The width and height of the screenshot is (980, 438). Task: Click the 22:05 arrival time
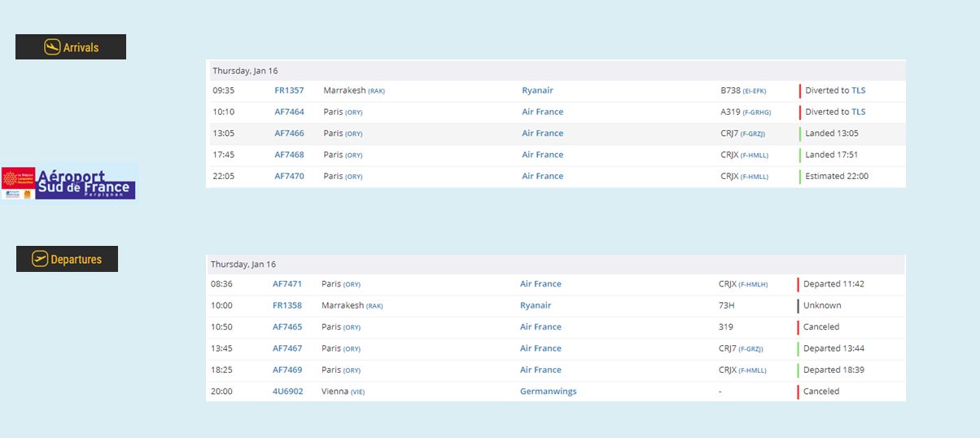pyautogui.click(x=224, y=176)
